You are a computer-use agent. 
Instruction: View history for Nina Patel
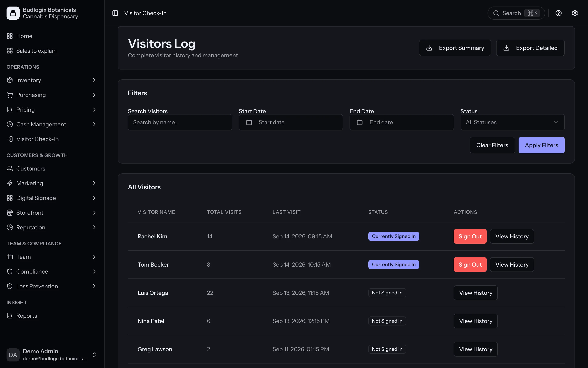pyautogui.click(x=476, y=321)
